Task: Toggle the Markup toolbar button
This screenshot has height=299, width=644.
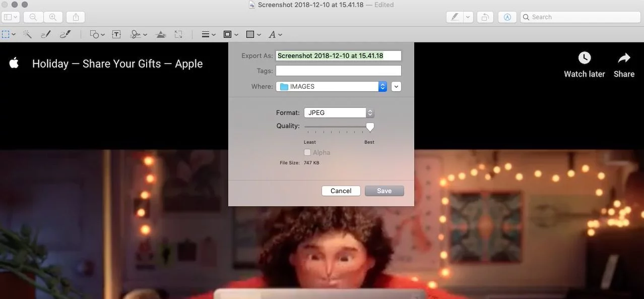Action: [x=507, y=17]
